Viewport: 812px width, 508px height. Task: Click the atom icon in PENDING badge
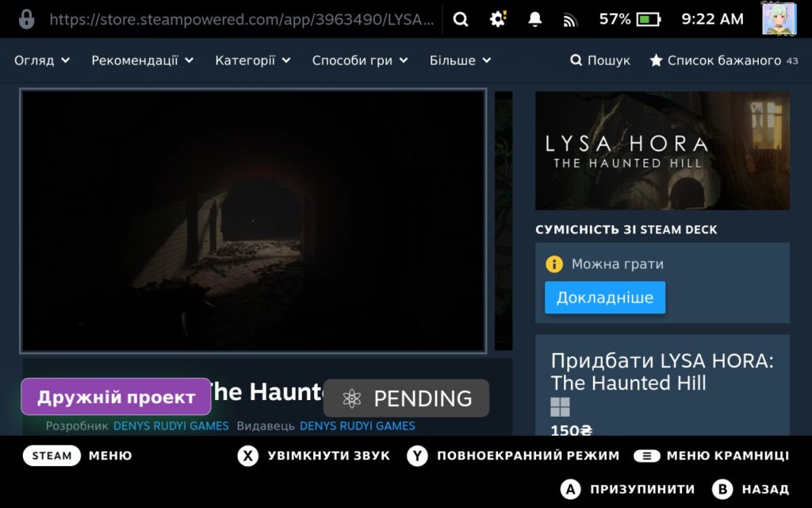click(x=351, y=398)
